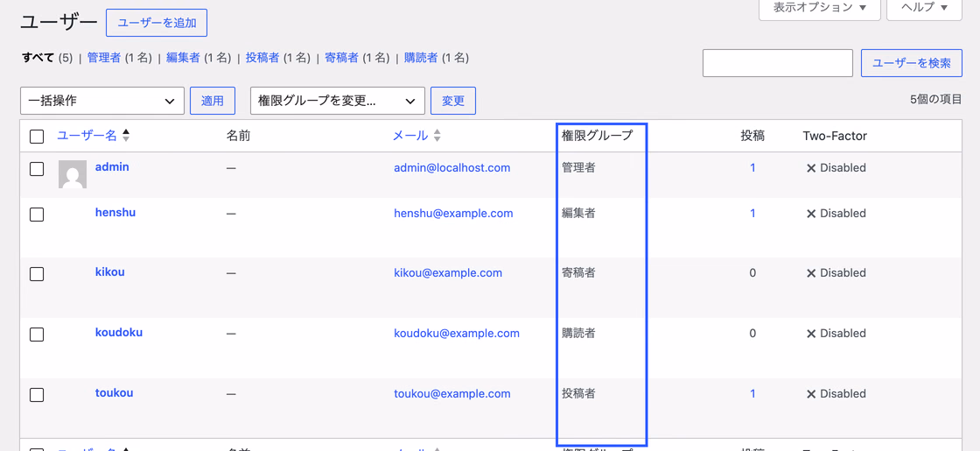Viewport: 980px width, 451px height.
Task: Select the すべて filter
Action: 38,58
